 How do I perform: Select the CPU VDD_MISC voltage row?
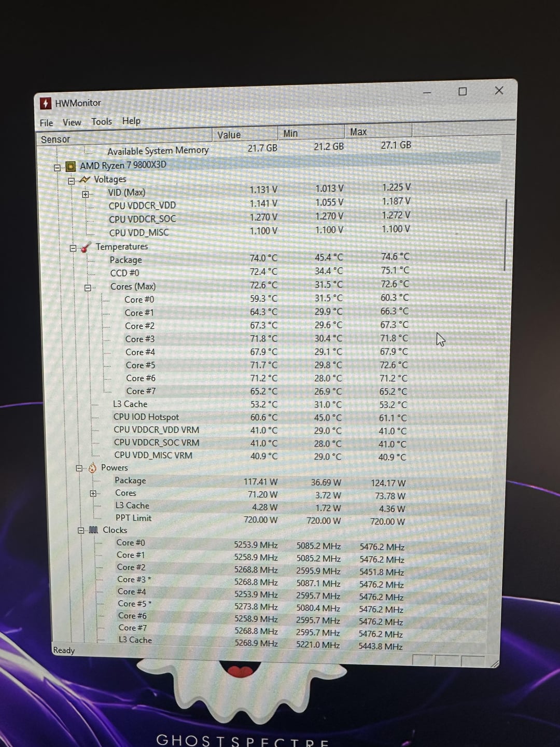pyautogui.click(x=259, y=231)
